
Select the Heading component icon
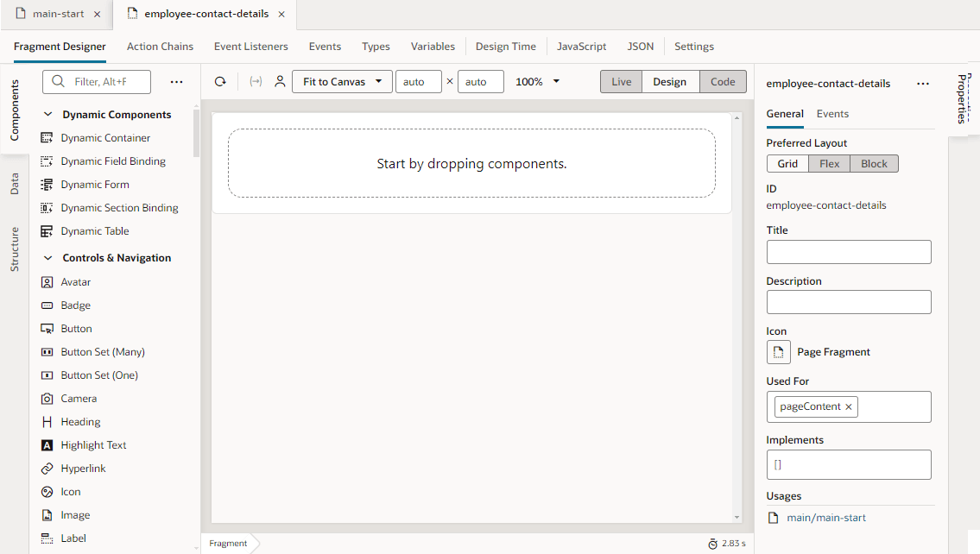point(47,422)
